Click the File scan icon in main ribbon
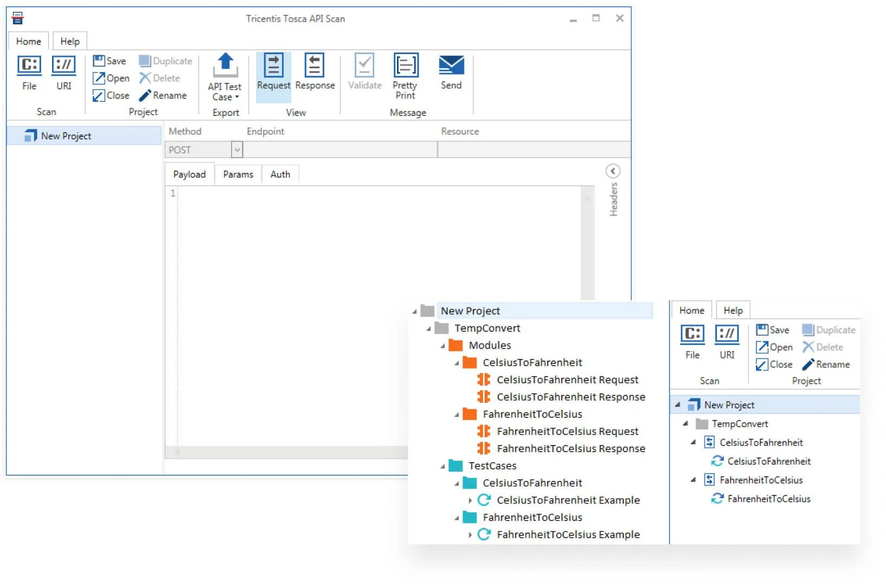The image size is (886, 588). (x=29, y=66)
